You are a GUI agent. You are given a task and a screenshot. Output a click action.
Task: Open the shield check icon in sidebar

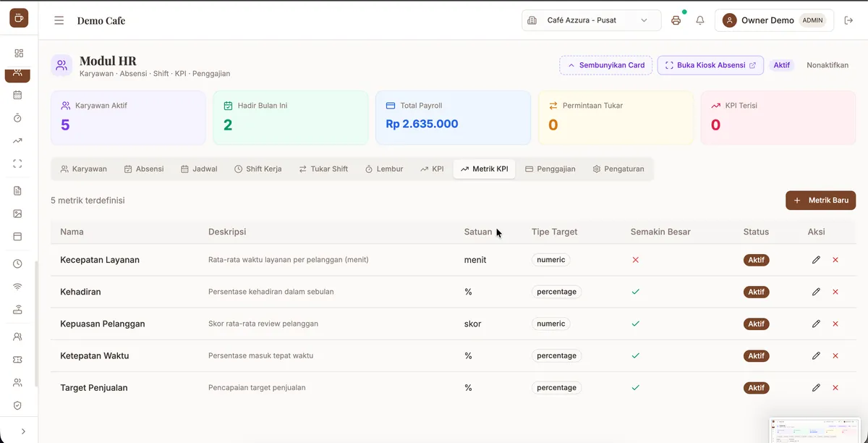pos(18,405)
